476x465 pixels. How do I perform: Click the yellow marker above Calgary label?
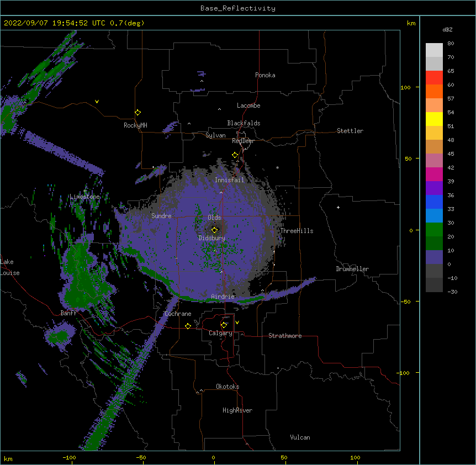tap(224, 325)
